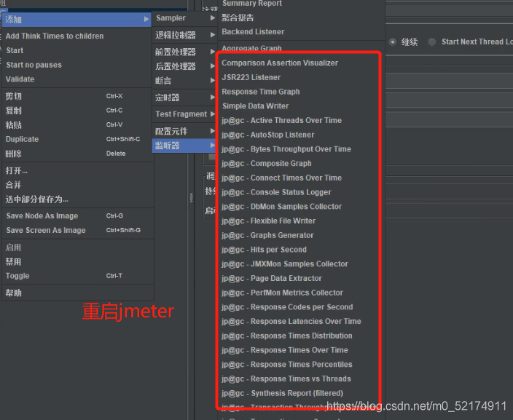Add Response Time Graph listener
The width and height of the screenshot is (513, 420).
[301, 92]
